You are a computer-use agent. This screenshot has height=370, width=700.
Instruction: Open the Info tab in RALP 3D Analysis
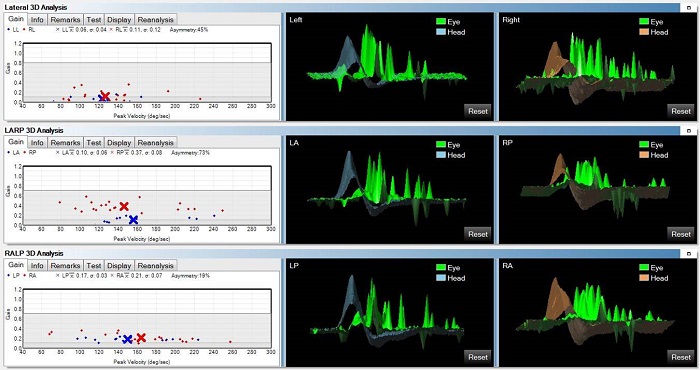tap(37, 266)
